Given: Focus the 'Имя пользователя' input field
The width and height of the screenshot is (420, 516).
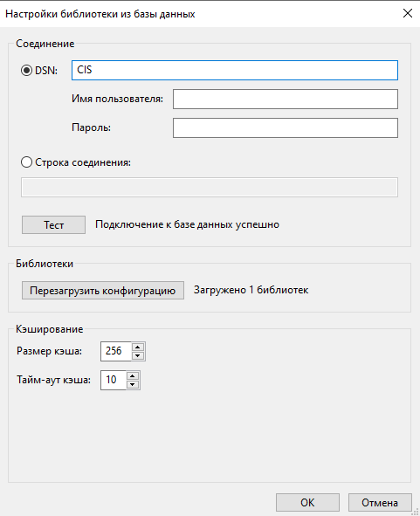Looking at the screenshot, I should click(x=286, y=99).
